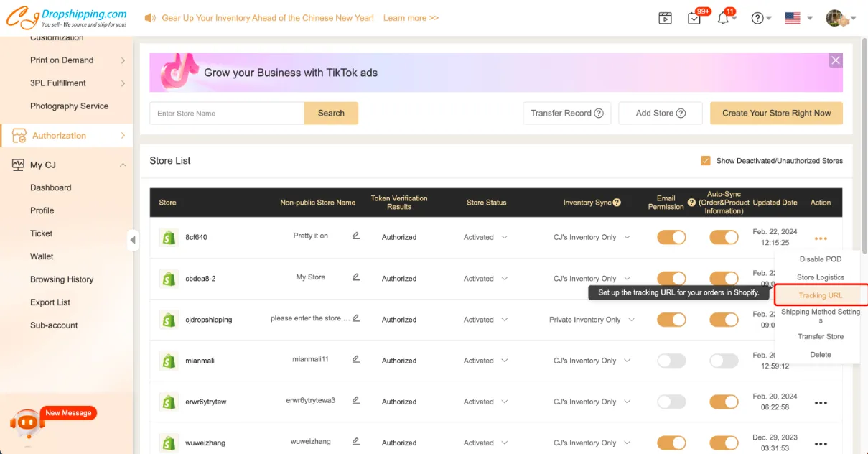
Task: Toggle Email Permission for store 8cf640
Action: point(671,237)
